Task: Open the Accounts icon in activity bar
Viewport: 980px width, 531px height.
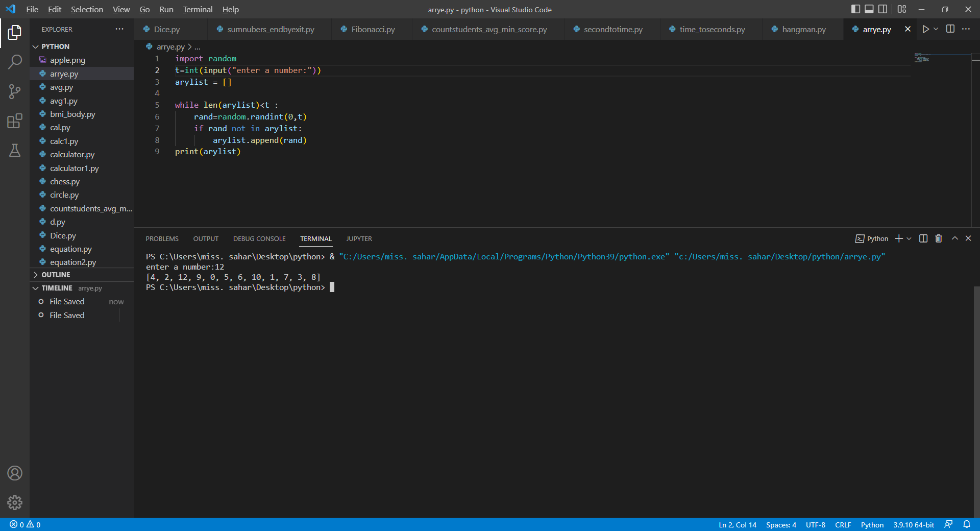Action: point(15,473)
